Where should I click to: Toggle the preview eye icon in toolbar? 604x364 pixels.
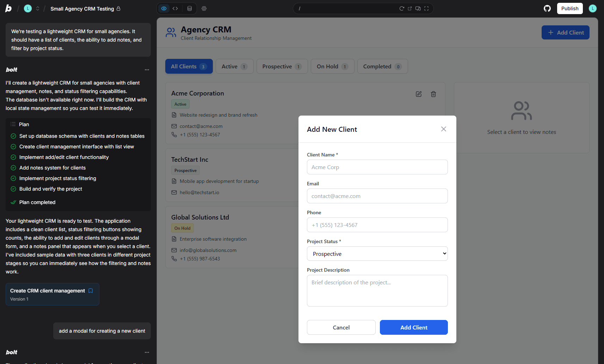(x=164, y=8)
